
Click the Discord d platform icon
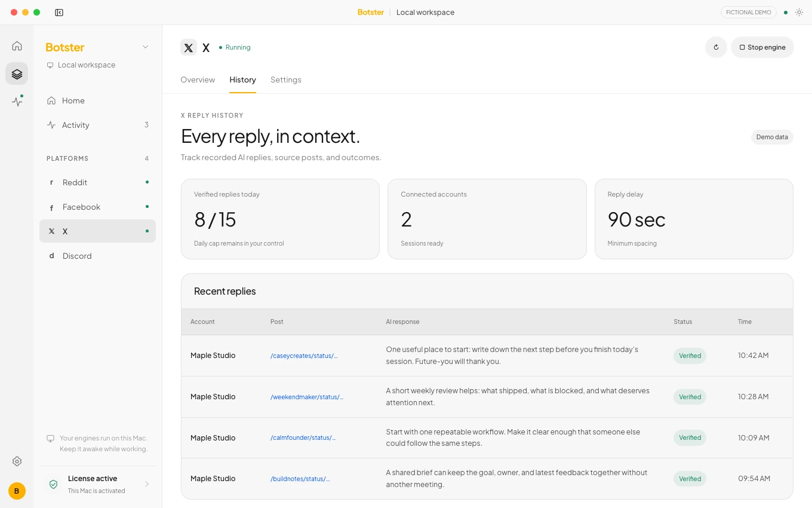51,256
